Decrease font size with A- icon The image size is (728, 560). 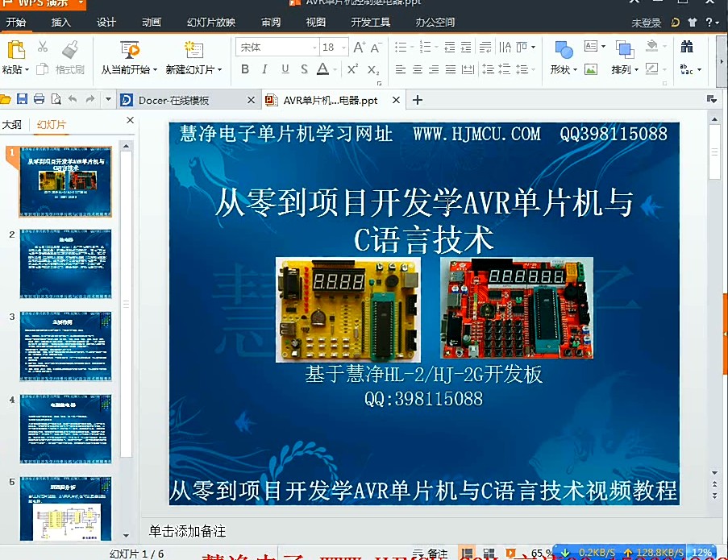pyautogui.click(x=376, y=48)
